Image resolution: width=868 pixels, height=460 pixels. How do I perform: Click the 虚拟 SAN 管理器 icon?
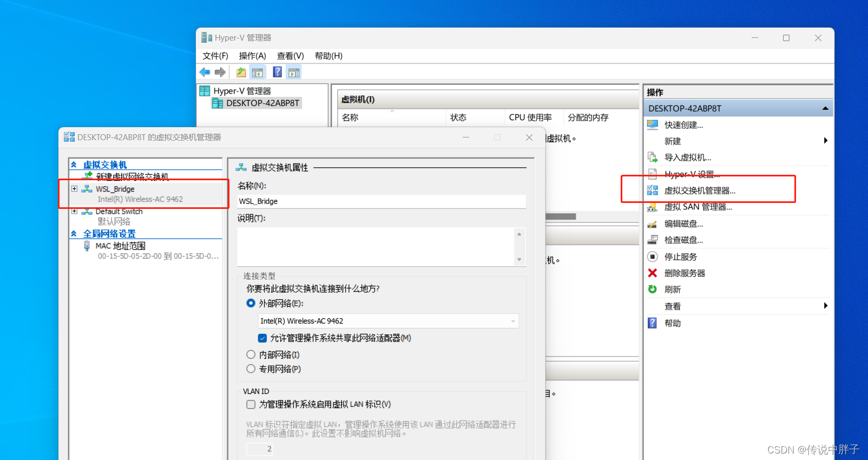653,207
